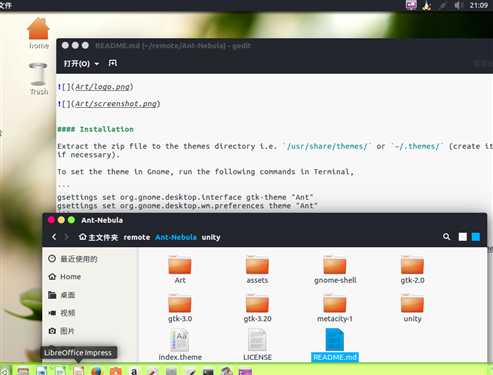
Task: Click the ~/.themes/ path text
Action: [417, 146]
